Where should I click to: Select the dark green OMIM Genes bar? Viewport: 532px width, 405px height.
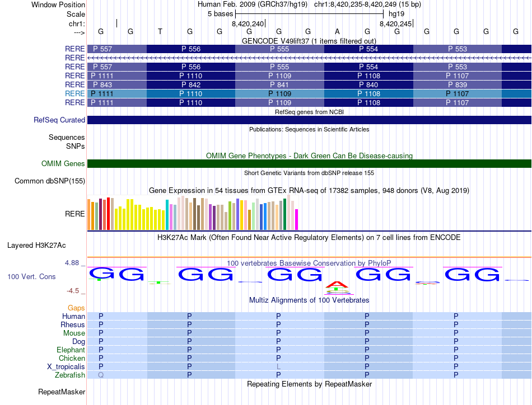pyautogui.click(x=309, y=164)
